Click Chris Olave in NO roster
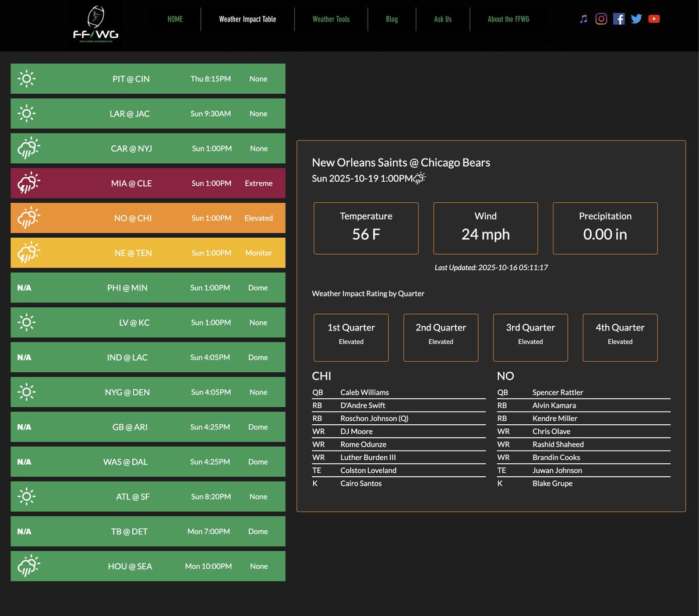The width and height of the screenshot is (699, 616). pos(551,431)
